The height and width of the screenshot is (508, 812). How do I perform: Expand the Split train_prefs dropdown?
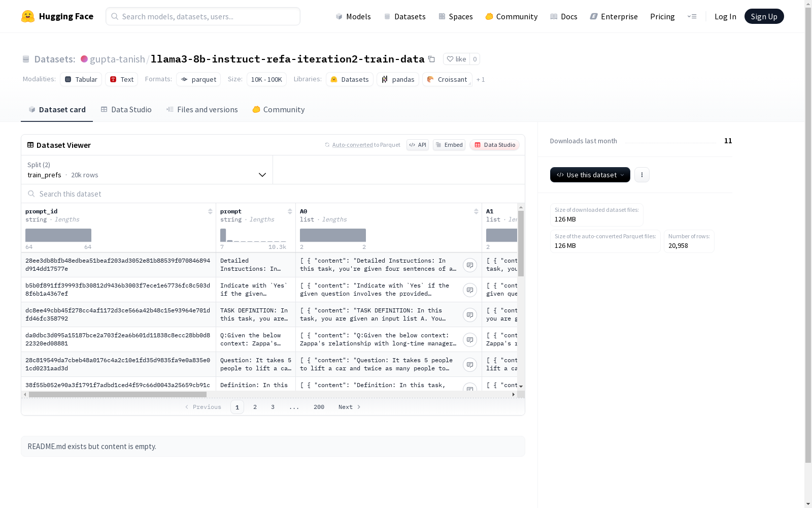[x=147, y=170]
